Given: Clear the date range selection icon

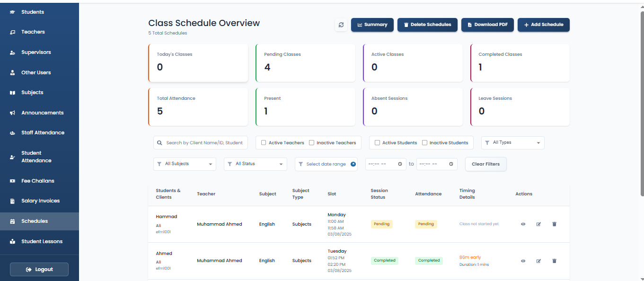Looking at the screenshot, I should click(x=353, y=164).
